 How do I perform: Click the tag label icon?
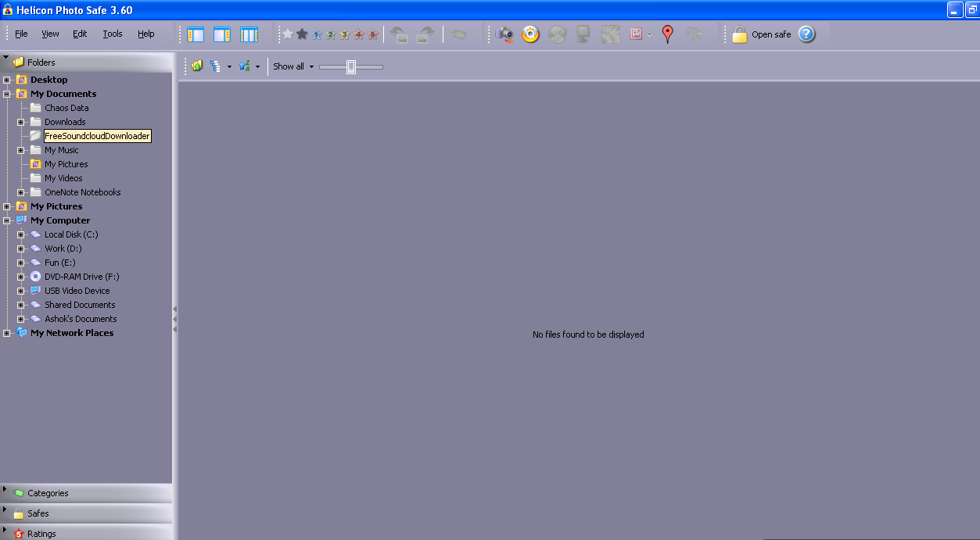coord(458,34)
